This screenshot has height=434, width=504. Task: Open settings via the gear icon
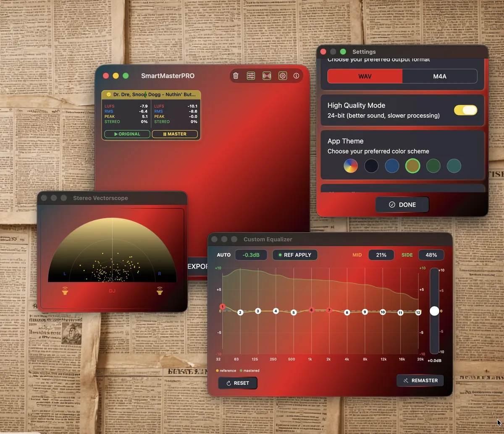click(283, 76)
